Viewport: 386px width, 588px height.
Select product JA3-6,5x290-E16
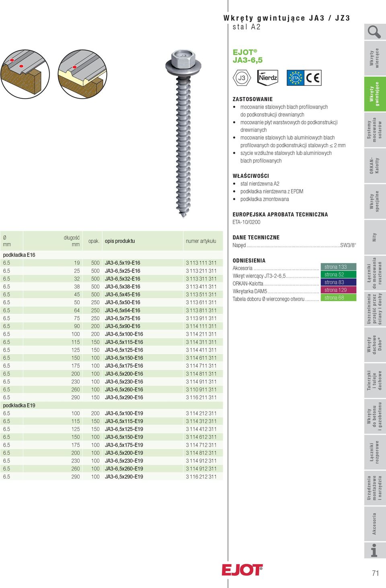(124, 398)
